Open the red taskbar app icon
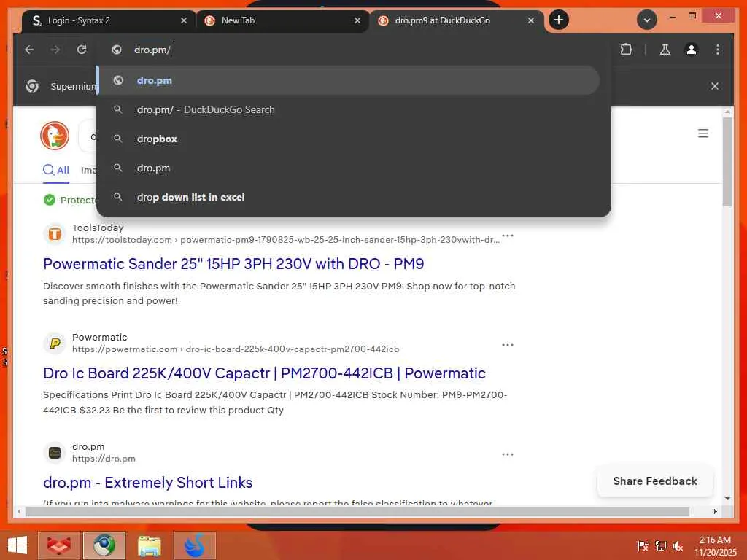Viewport: 747px width, 560px height. [59, 545]
